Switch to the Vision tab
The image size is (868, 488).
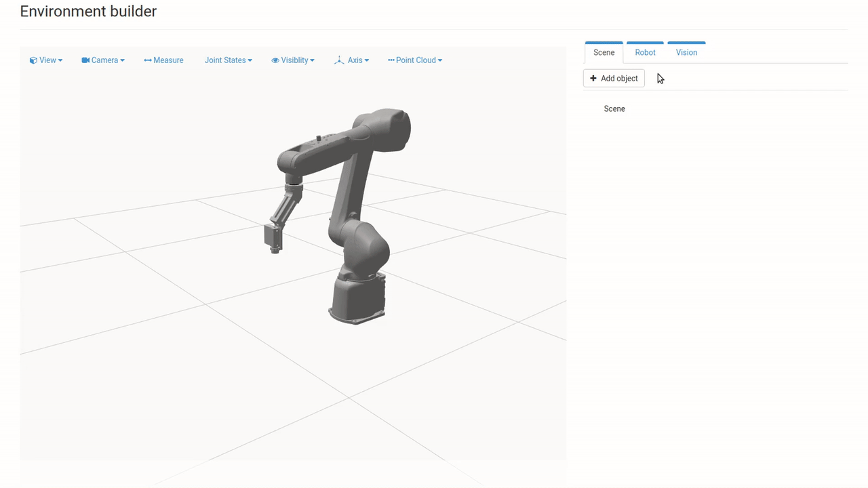[x=686, y=52]
